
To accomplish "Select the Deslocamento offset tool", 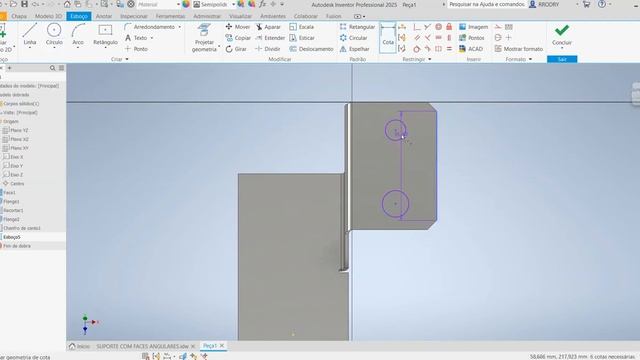I will tap(311, 49).
